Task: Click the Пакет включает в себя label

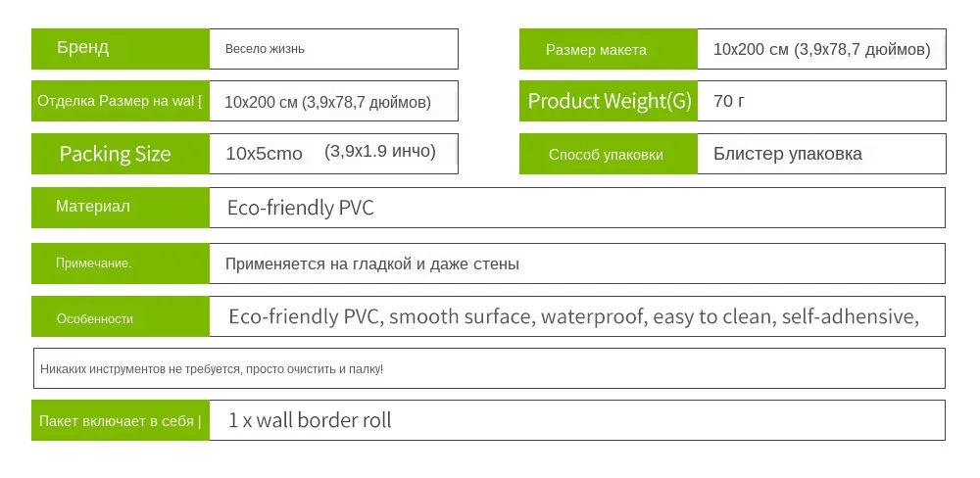Action: pyautogui.click(x=120, y=420)
